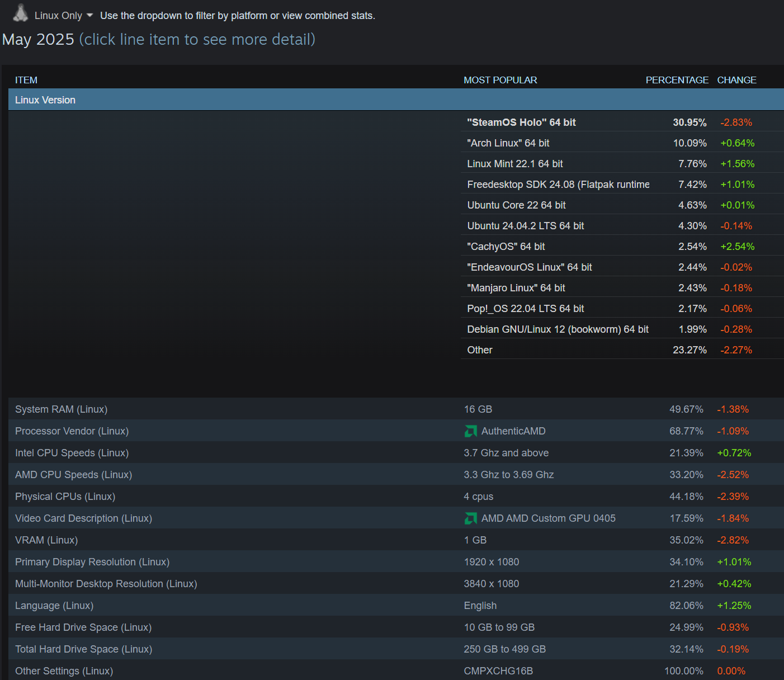The width and height of the screenshot is (784, 680).
Task: Click the AuthenticAMD value
Action: pyautogui.click(x=513, y=431)
